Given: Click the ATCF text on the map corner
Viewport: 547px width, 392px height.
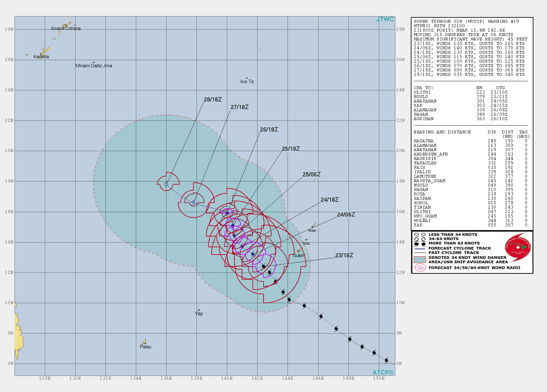Looking at the screenshot, I should click(x=383, y=372).
